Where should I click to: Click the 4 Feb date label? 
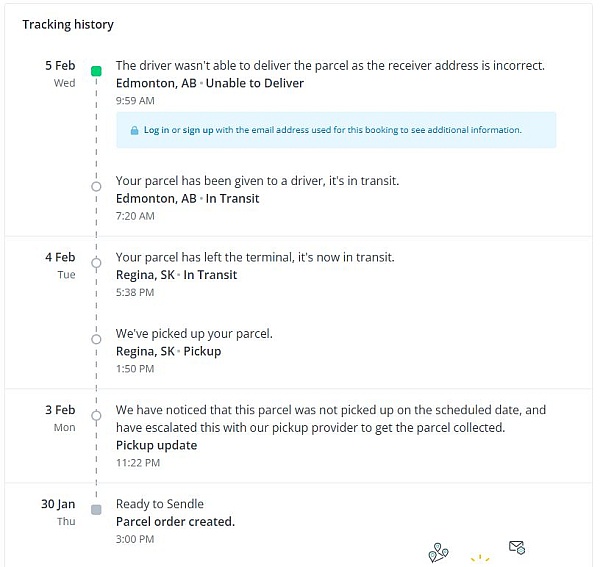[x=60, y=257]
